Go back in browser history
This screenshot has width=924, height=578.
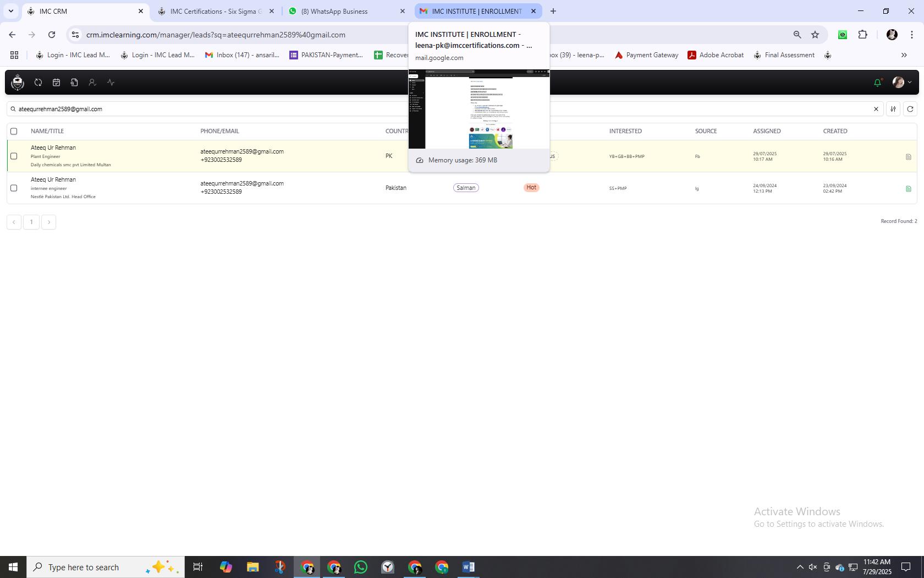12,35
